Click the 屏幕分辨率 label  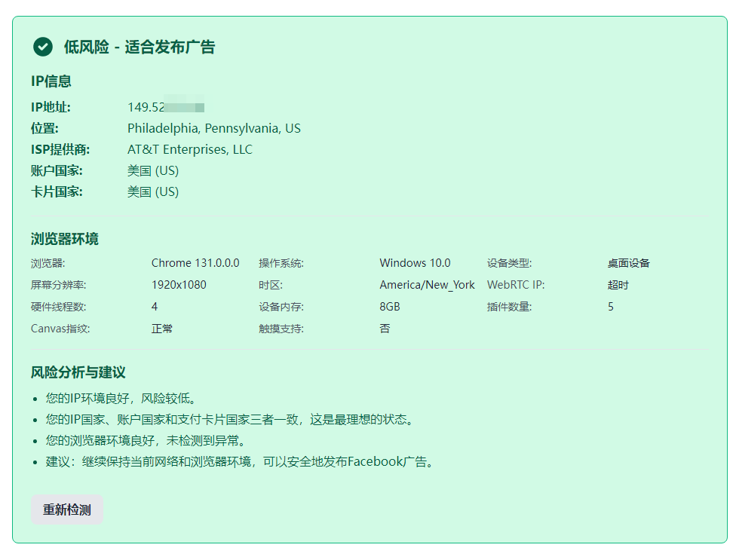click(59, 285)
